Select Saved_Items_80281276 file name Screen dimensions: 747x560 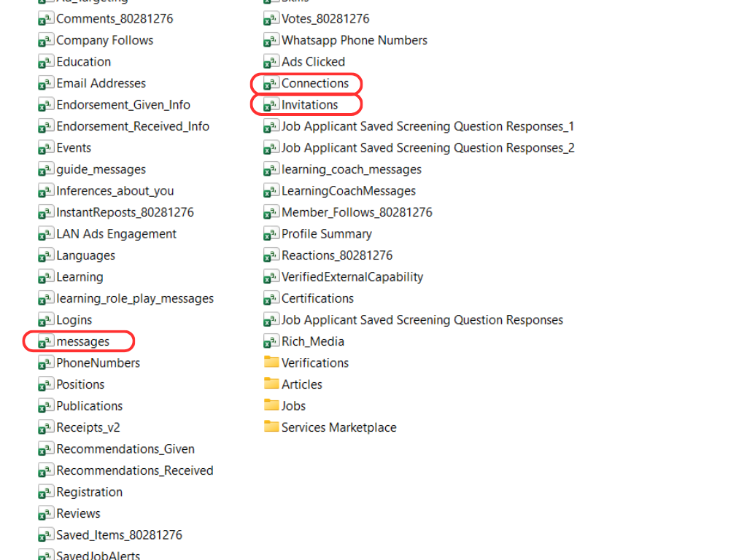119,535
